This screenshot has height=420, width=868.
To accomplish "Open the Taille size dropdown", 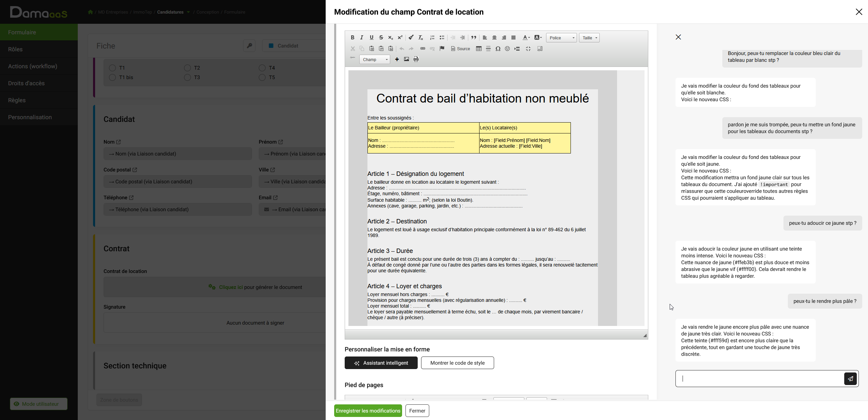I will 589,38.
